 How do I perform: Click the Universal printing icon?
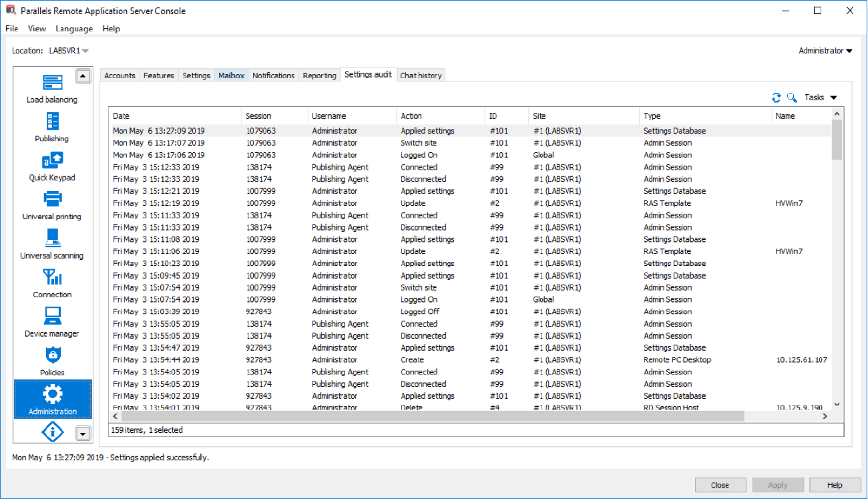[x=52, y=204]
